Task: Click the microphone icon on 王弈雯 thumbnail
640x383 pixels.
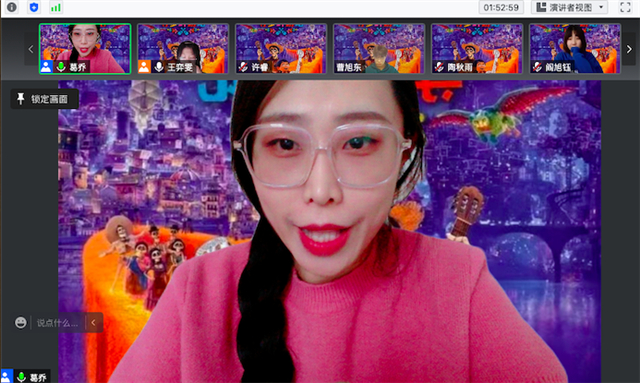Action: (159, 67)
